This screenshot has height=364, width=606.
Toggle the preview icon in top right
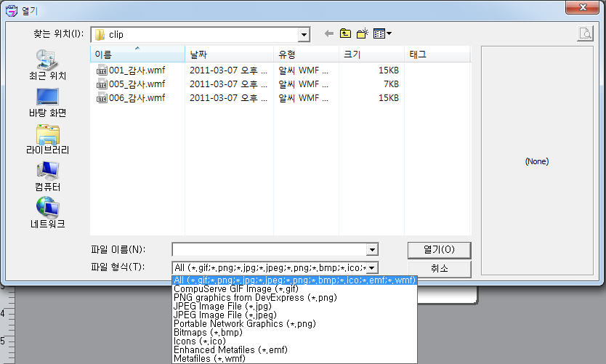(585, 33)
